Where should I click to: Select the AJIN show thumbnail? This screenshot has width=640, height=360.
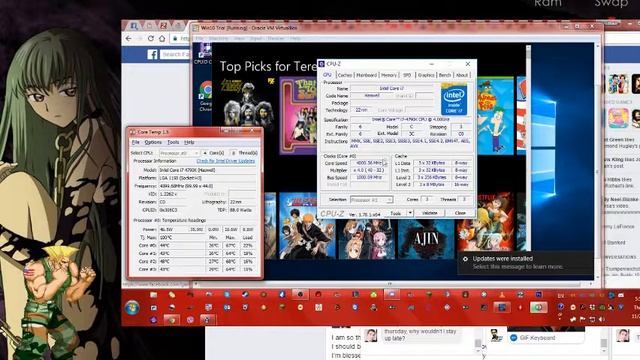click(x=426, y=239)
